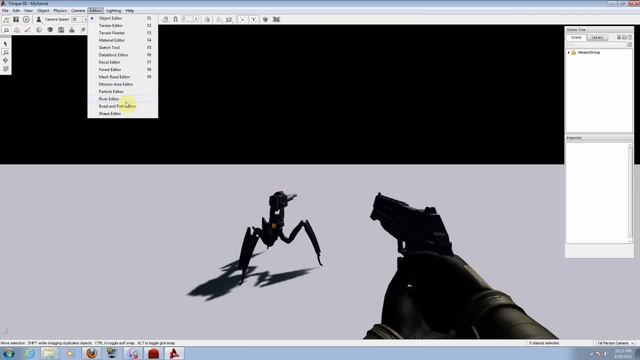Open the 1st Person Camera dropdown in status bar
640x360 pixels.
(615, 343)
